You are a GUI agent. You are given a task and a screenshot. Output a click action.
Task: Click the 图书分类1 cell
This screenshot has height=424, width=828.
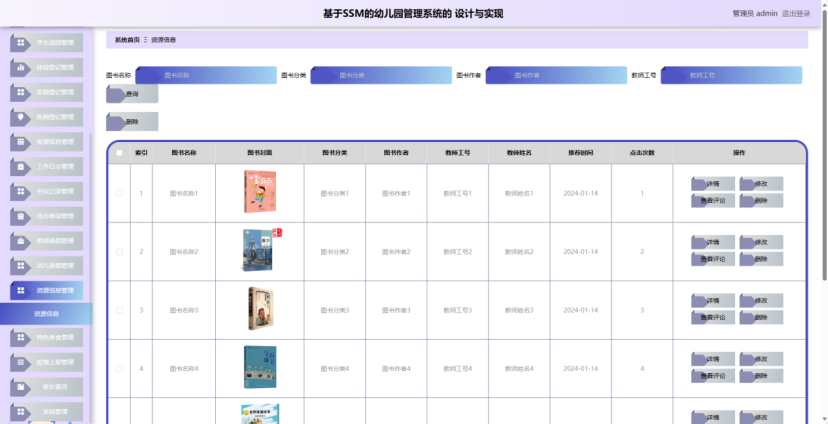335,193
